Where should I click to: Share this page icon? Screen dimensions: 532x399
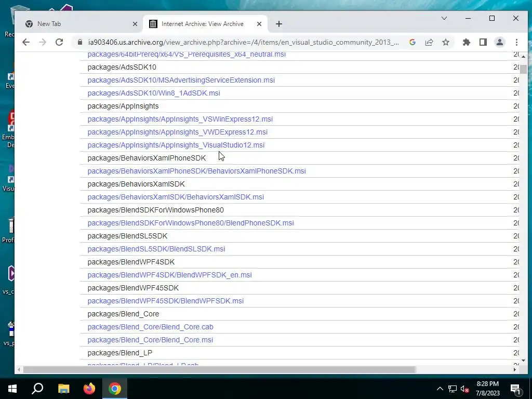pyautogui.click(x=429, y=42)
